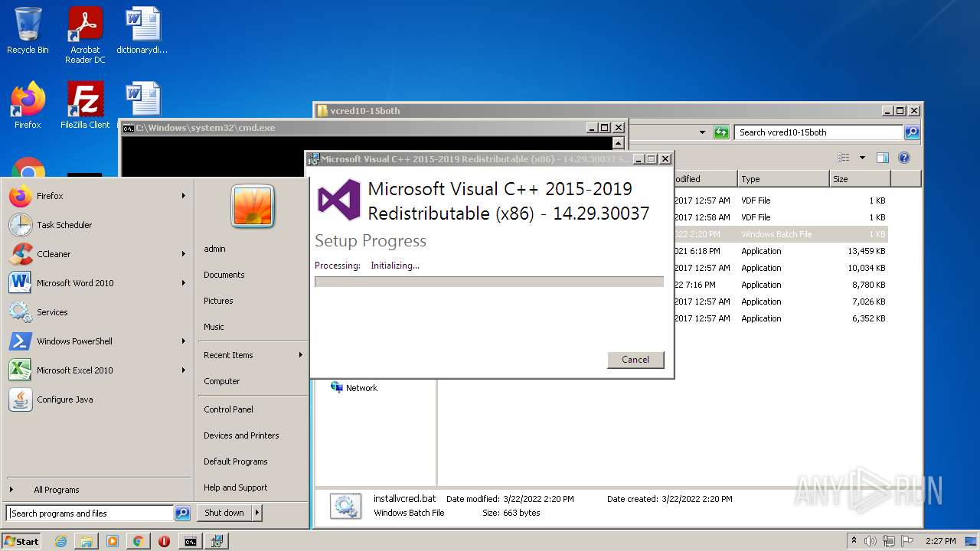The height and width of the screenshot is (551, 980).
Task: Refresh the vcred10-15both folder view
Action: 721,132
